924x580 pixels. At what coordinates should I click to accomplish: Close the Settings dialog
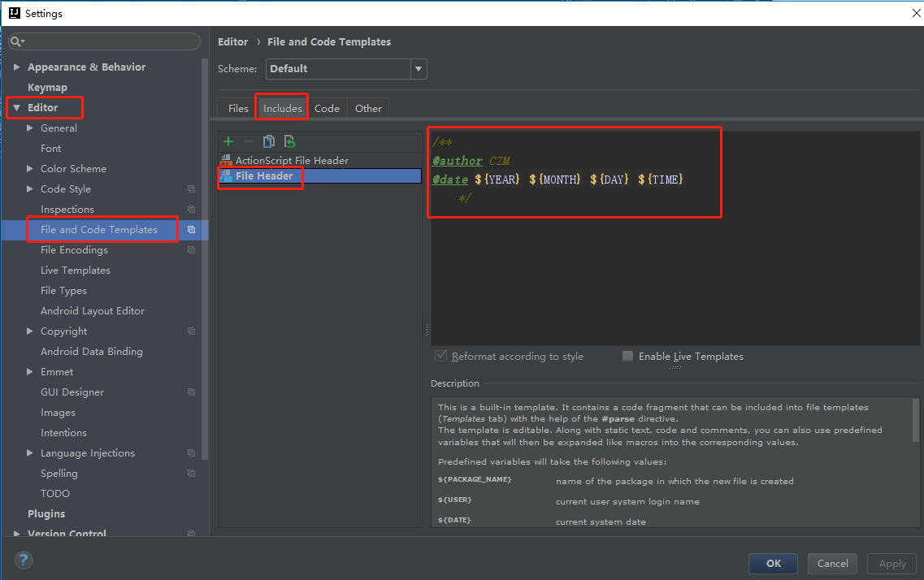(916, 13)
